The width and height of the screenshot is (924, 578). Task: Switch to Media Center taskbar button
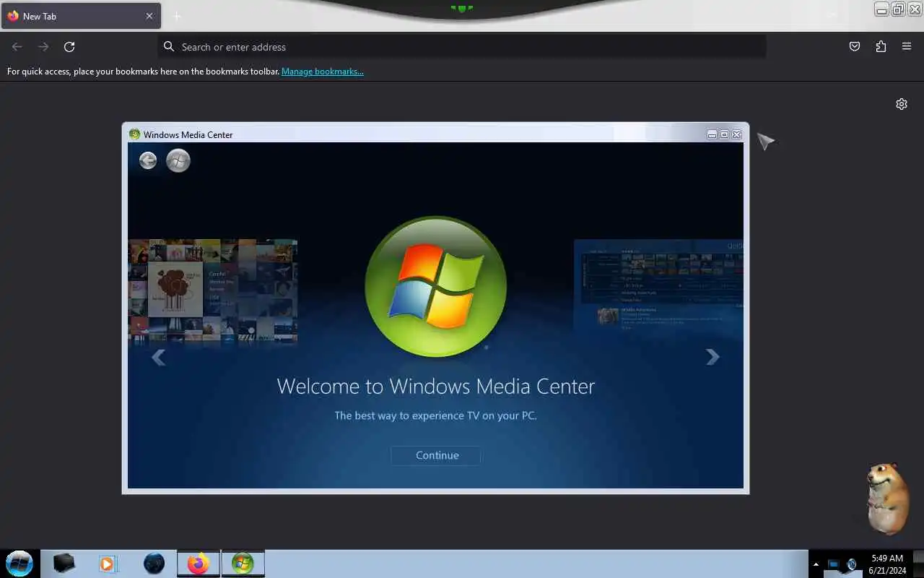pyautogui.click(x=243, y=564)
